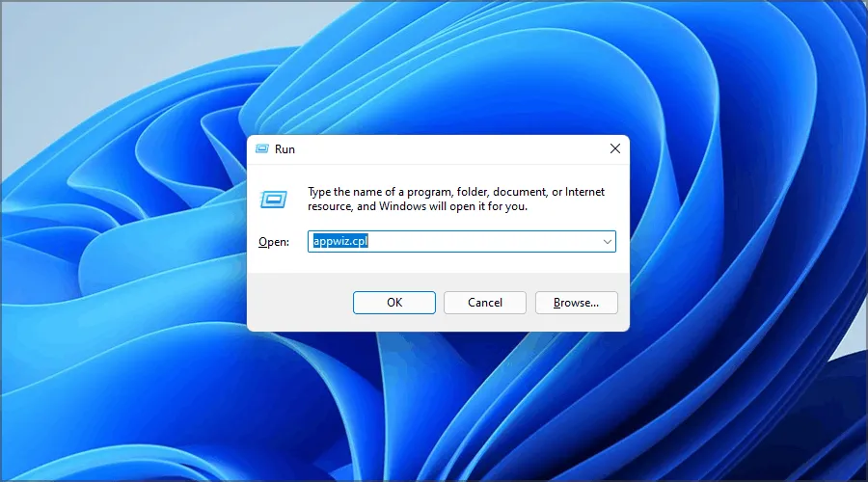Click empty space in Open field after appwiz.cpl
This screenshot has width=868, height=482.
tap(482, 242)
